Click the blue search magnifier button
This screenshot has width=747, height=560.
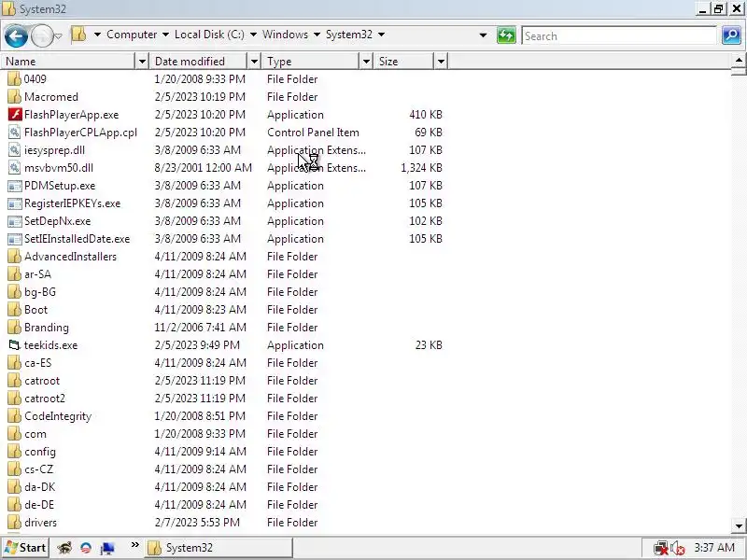pos(731,35)
